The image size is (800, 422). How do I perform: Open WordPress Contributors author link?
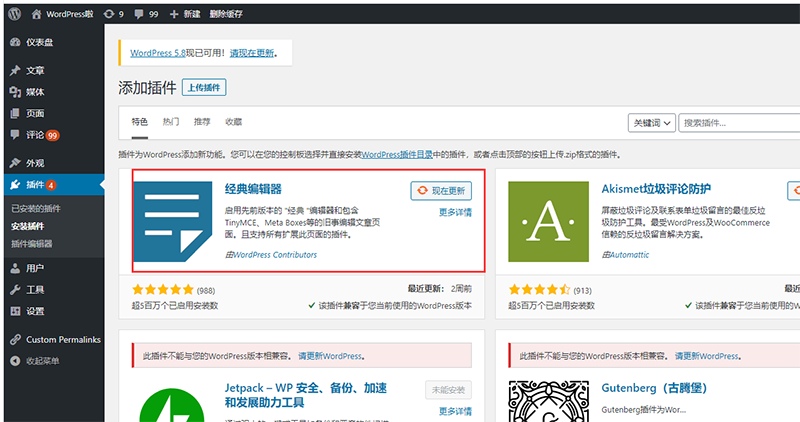pos(275,255)
